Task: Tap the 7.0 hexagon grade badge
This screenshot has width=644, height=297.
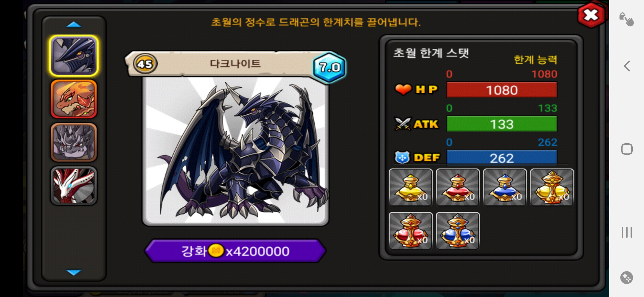Action: click(x=329, y=67)
